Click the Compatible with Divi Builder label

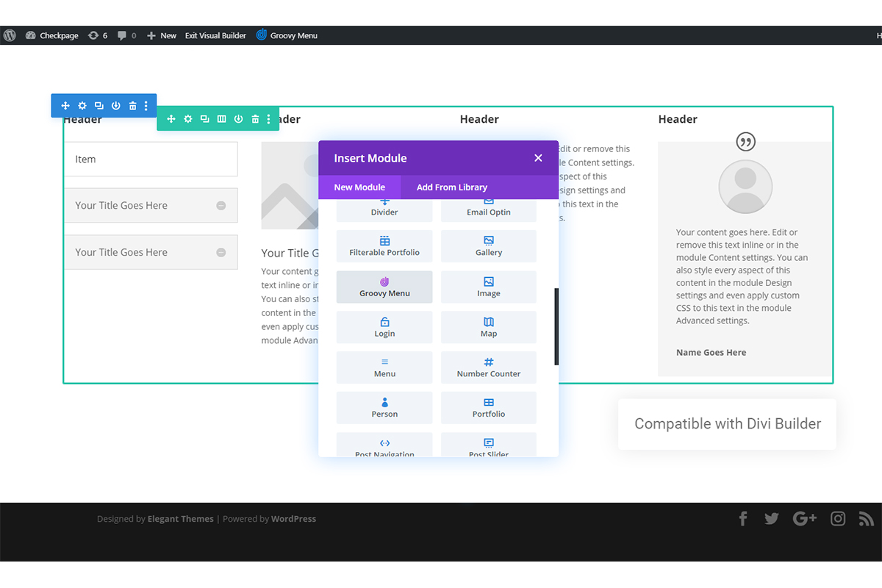point(728,424)
